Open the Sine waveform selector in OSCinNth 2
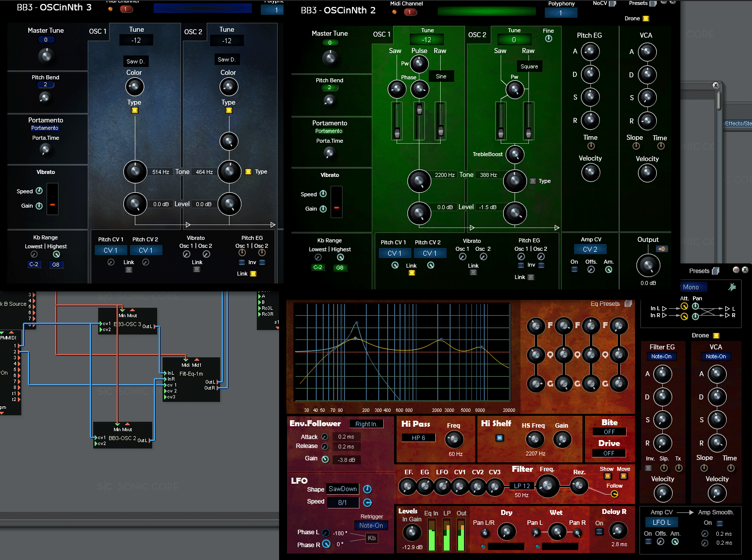This screenshot has width=752, height=560. click(441, 76)
